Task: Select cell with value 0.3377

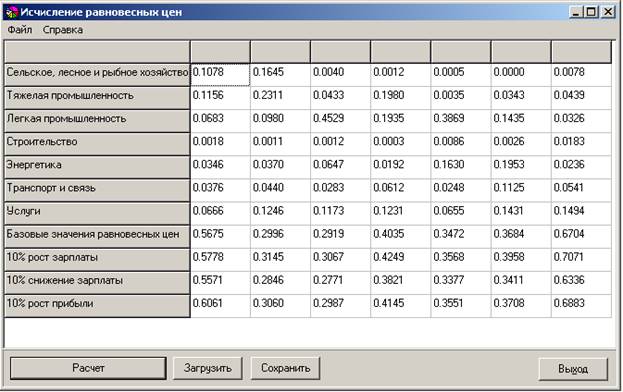Action: click(461, 282)
